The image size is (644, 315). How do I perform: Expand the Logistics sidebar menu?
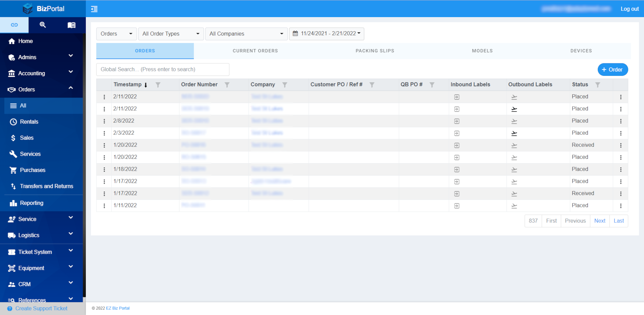pyautogui.click(x=41, y=235)
